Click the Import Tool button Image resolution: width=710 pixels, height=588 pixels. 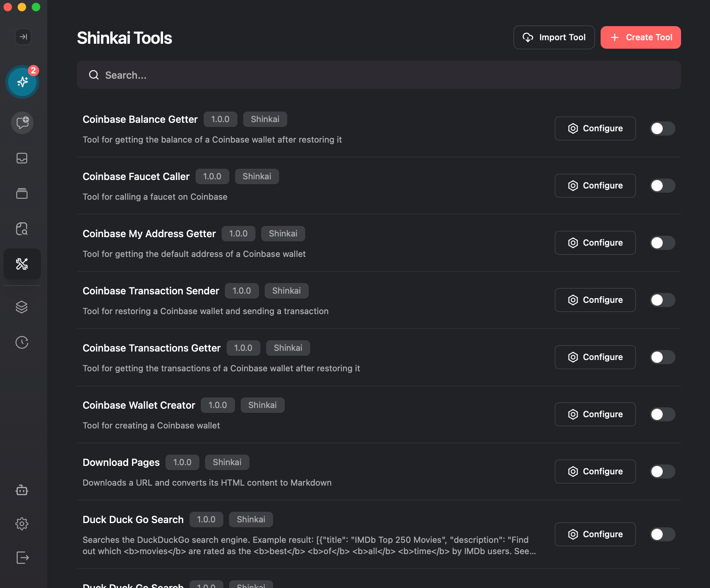click(554, 37)
